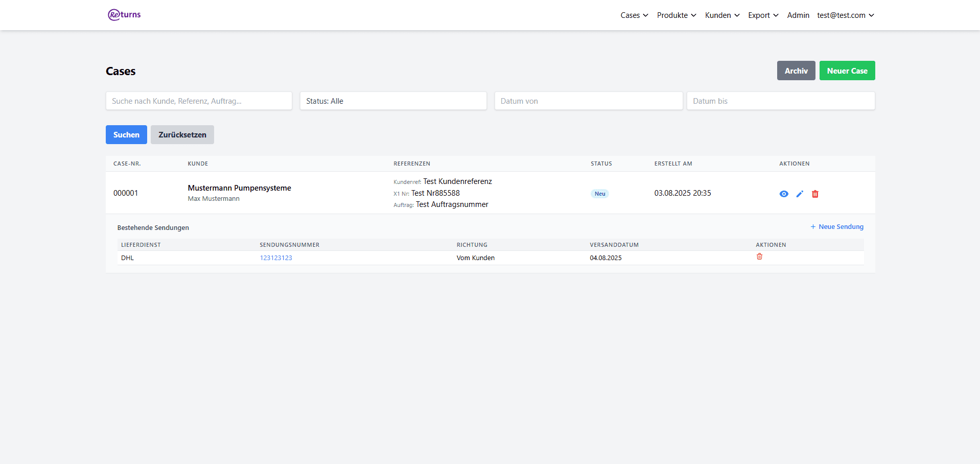Go to the Admin page
The image size is (980, 464).
pyautogui.click(x=798, y=15)
